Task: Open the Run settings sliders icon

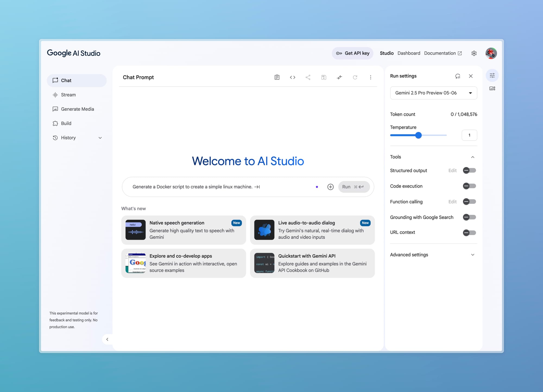Action: click(x=492, y=75)
